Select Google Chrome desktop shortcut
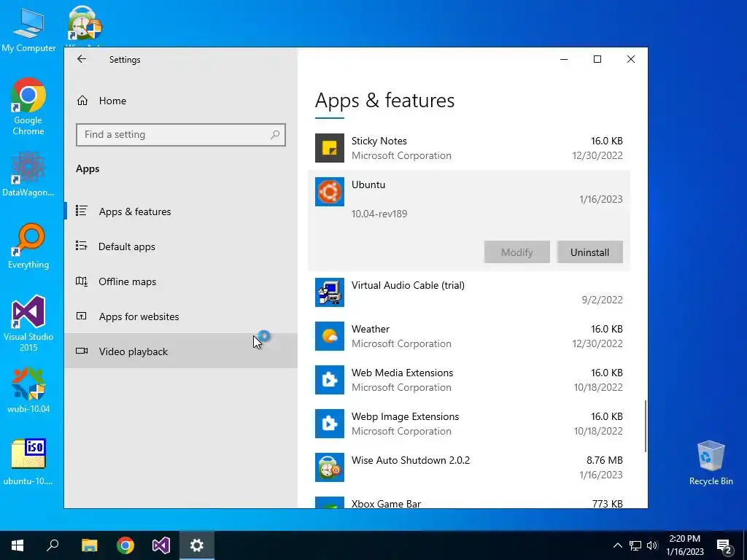The width and height of the screenshot is (747, 560). 28,106
